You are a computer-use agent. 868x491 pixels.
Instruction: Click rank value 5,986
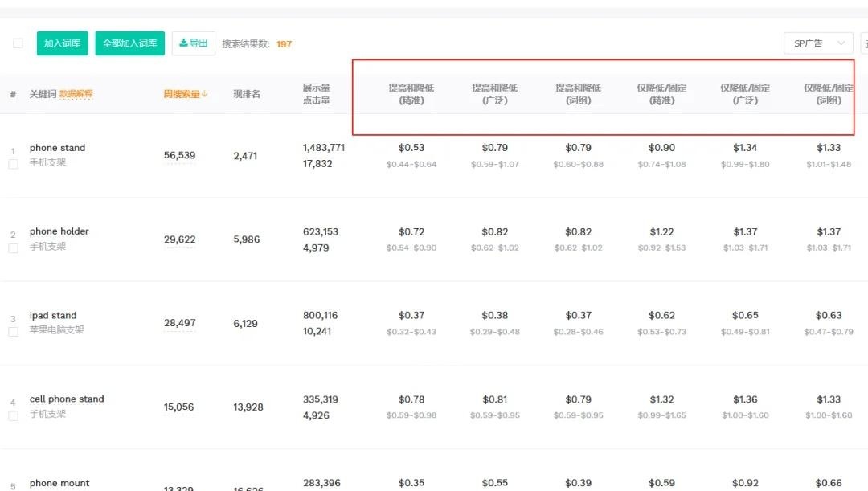coord(247,239)
